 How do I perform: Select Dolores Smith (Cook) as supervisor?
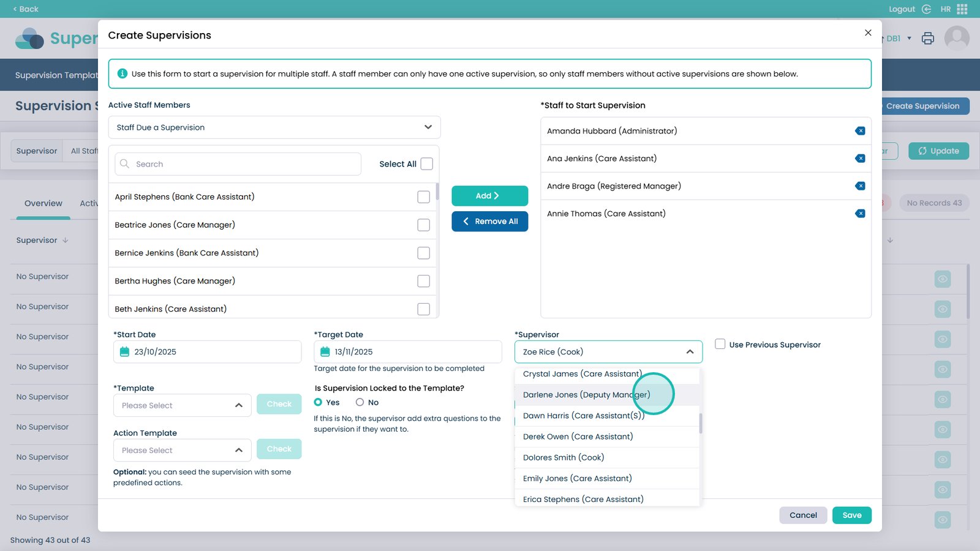(563, 457)
